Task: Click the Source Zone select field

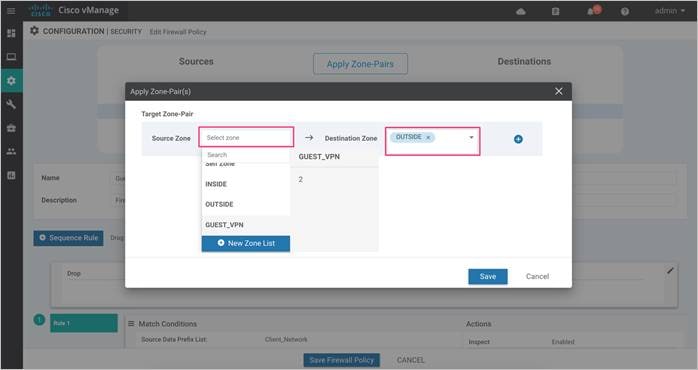Action: tap(246, 137)
